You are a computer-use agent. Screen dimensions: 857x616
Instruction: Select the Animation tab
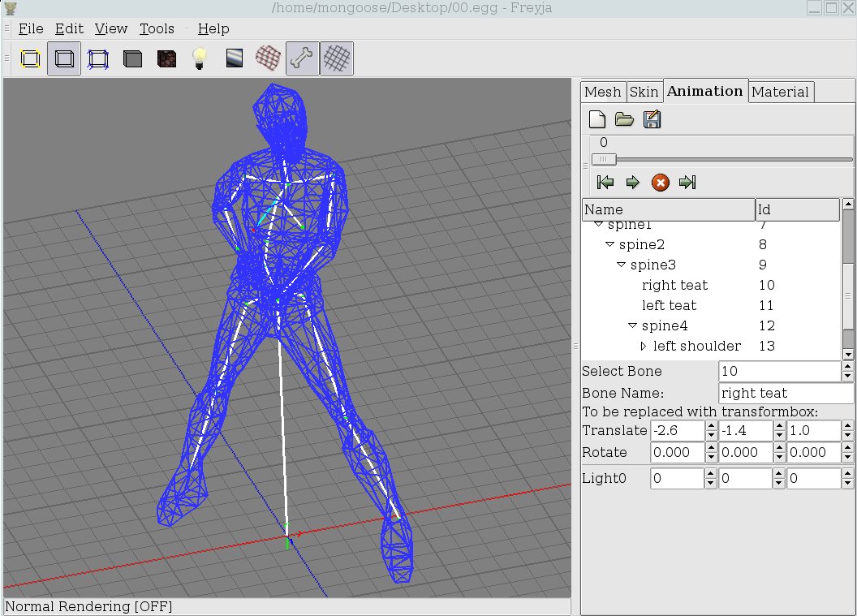[x=704, y=91]
